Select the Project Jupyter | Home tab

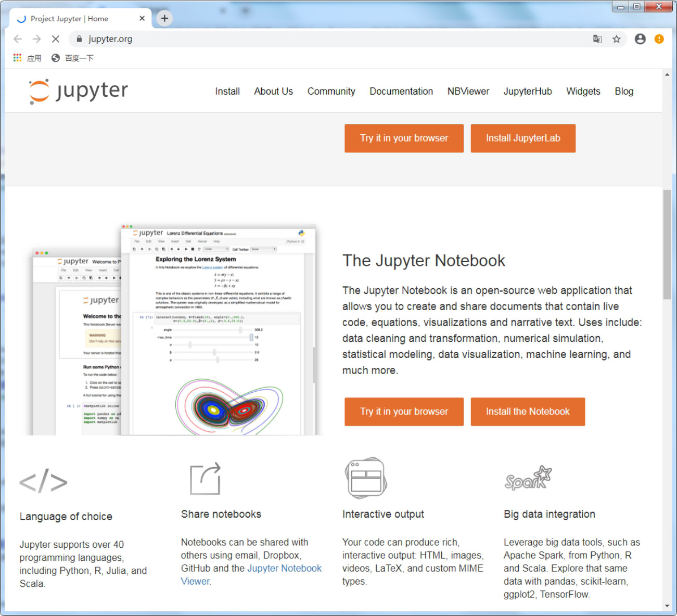pyautogui.click(x=81, y=19)
